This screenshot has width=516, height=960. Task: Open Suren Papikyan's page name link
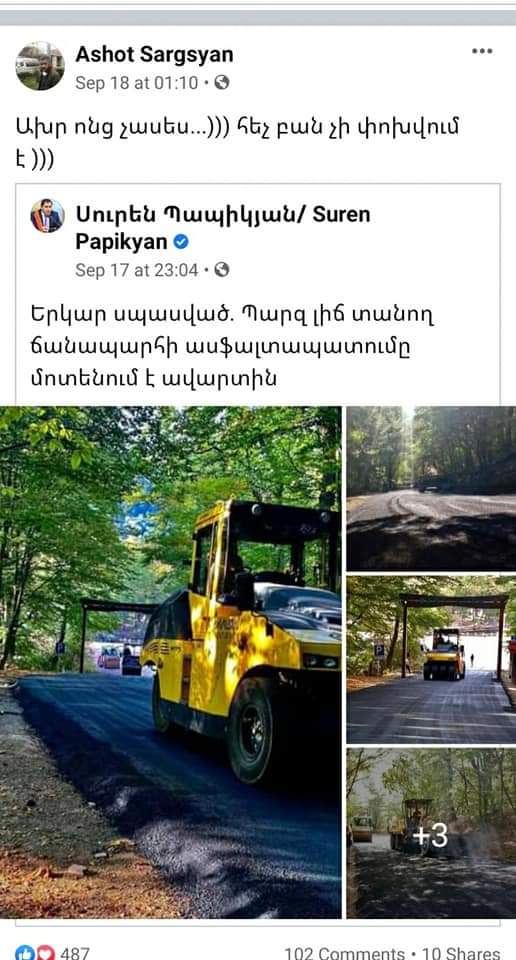223,228
